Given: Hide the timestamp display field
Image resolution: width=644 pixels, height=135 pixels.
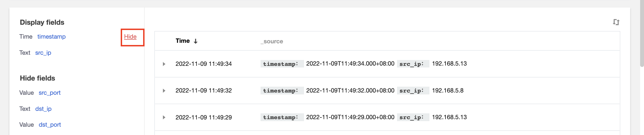Looking at the screenshot, I should [x=130, y=37].
